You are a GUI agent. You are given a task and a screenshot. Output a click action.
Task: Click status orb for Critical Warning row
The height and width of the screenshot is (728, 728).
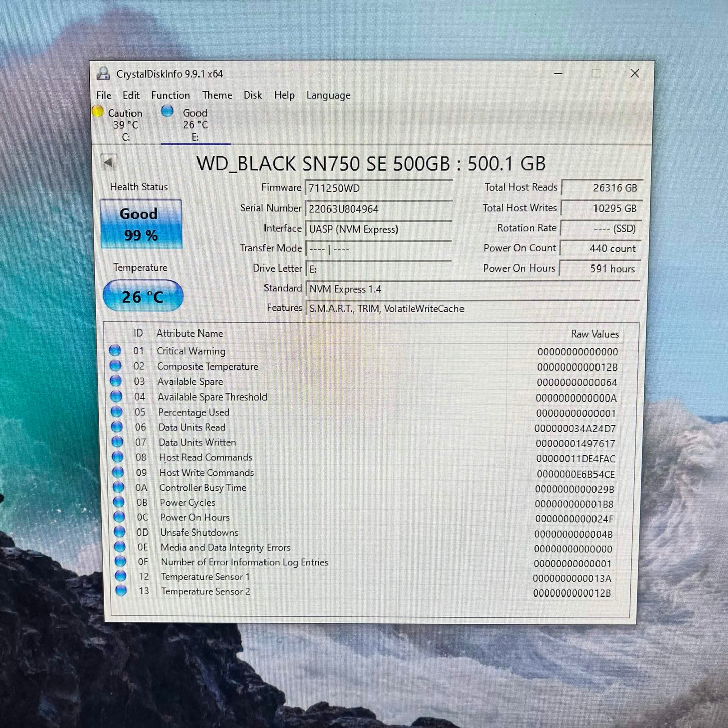click(115, 351)
